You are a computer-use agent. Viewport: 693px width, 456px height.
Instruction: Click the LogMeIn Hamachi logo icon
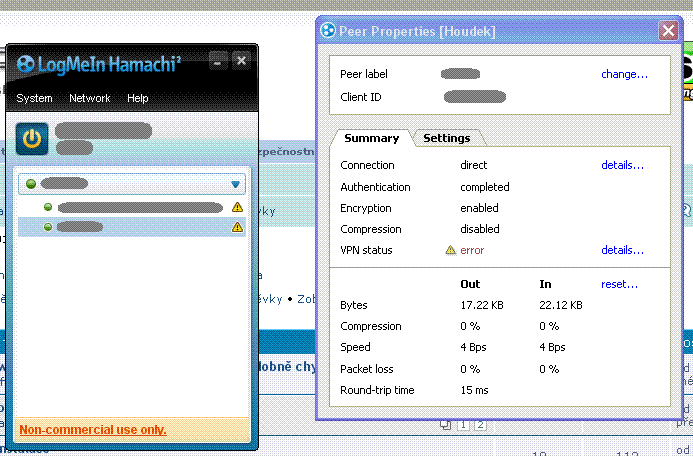pyautogui.click(x=25, y=64)
